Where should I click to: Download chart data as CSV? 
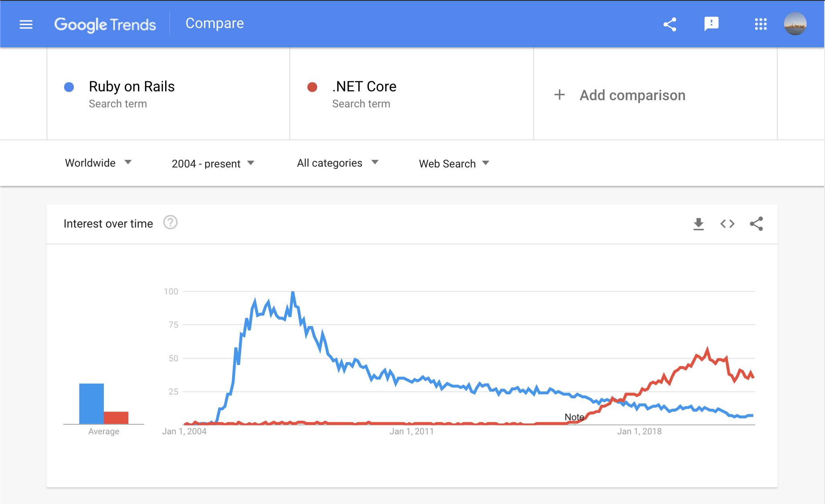coord(699,224)
